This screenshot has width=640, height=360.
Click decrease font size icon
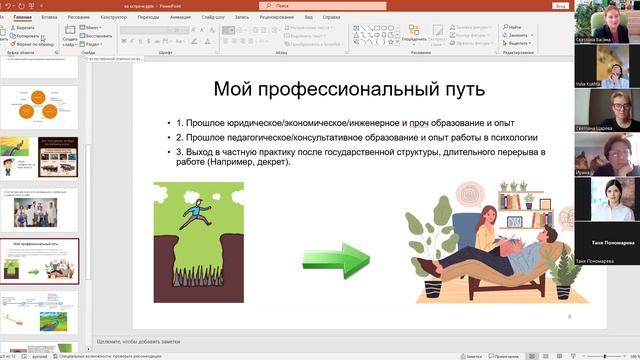coord(202,30)
